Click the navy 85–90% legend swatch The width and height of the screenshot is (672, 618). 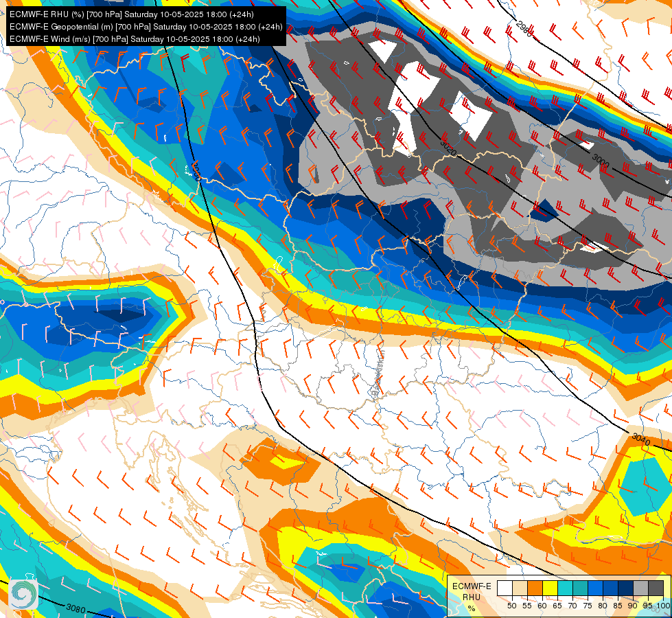pos(626,588)
